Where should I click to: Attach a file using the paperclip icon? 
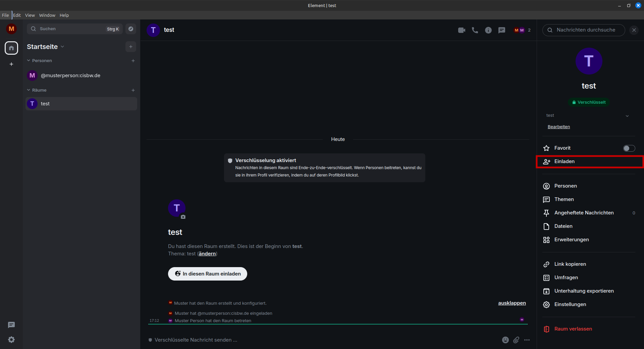516,340
